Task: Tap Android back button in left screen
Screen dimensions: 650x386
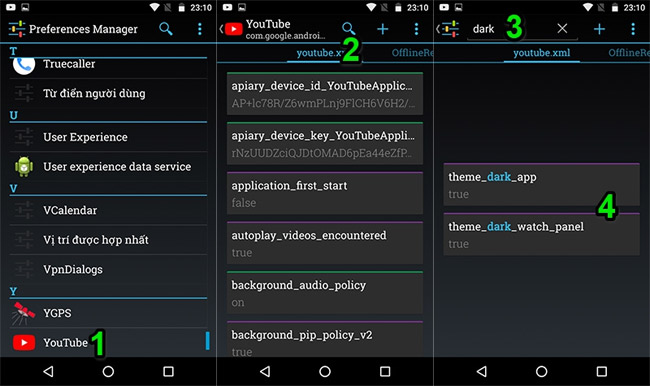Action: 48,371
